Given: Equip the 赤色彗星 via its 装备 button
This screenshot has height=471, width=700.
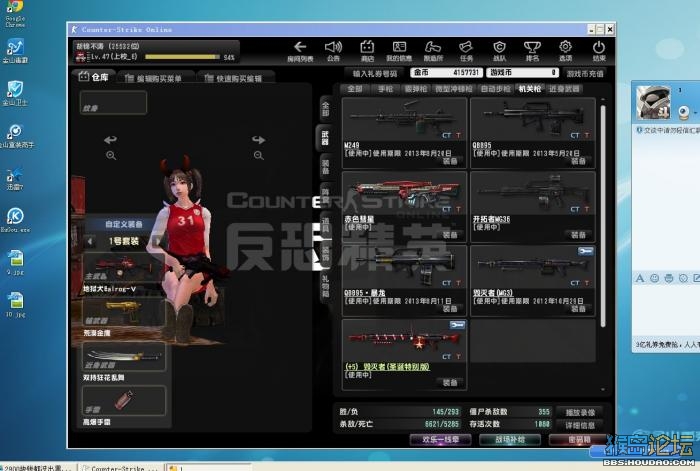Looking at the screenshot, I should tap(450, 234).
